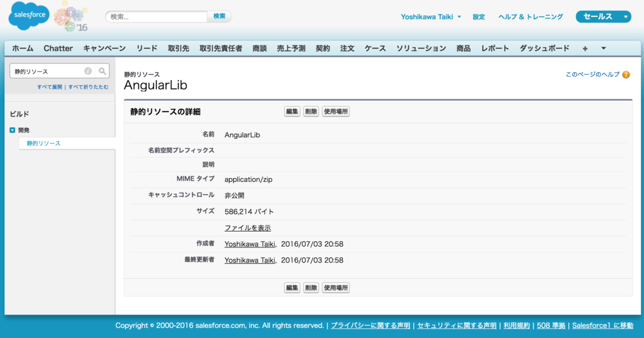
Task: Open the 利用規約 footer link
Action: (x=517, y=325)
